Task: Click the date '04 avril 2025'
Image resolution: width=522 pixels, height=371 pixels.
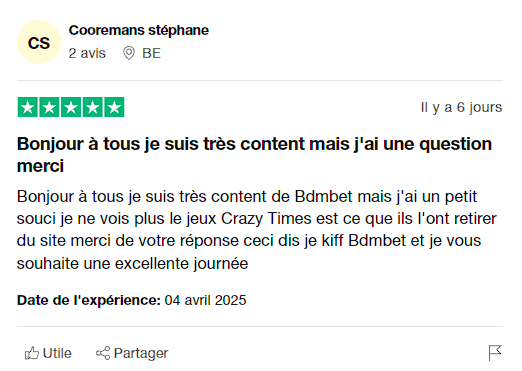Action: tap(205, 300)
